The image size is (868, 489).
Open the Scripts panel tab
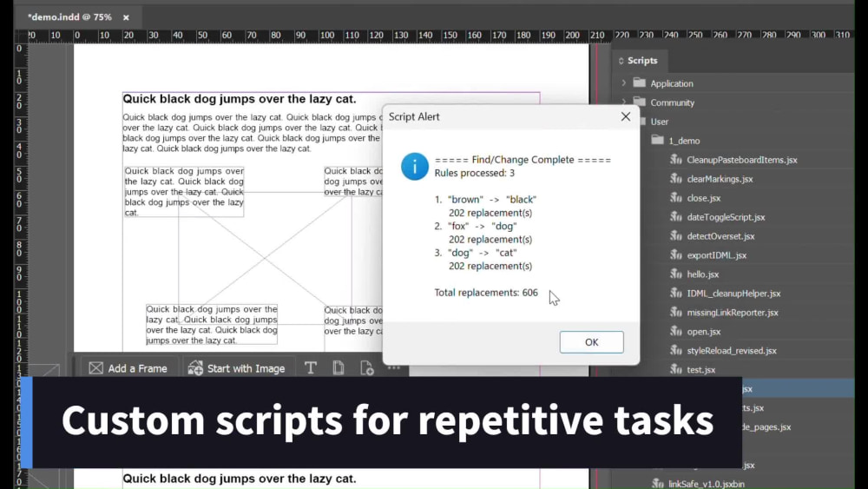[642, 60]
